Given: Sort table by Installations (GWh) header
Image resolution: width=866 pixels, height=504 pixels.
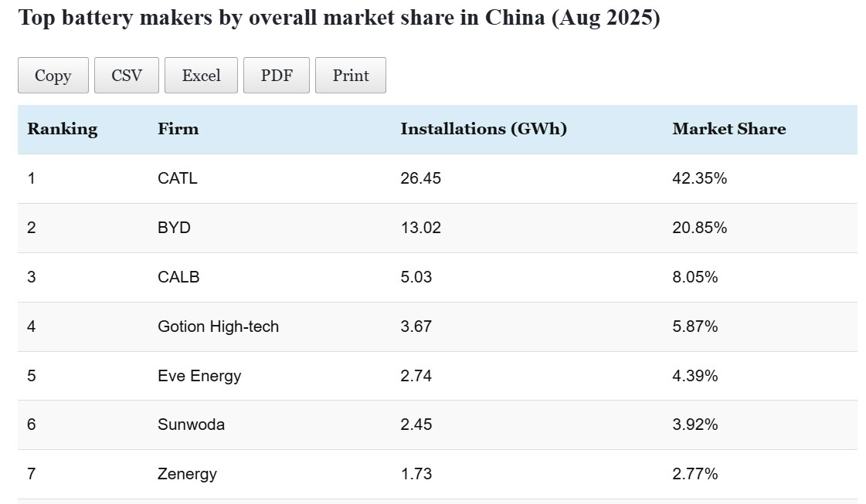Looking at the screenshot, I should pos(484,129).
